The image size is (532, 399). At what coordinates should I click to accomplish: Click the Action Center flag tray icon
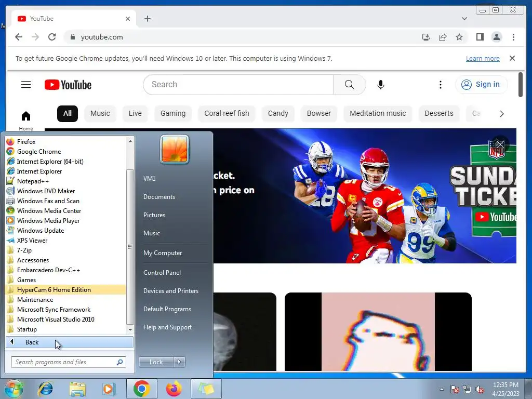pos(454,390)
